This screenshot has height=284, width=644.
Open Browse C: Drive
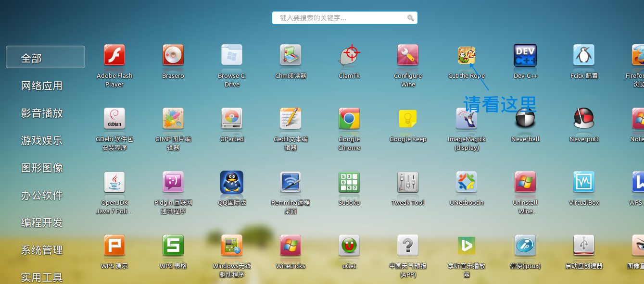[232, 55]
